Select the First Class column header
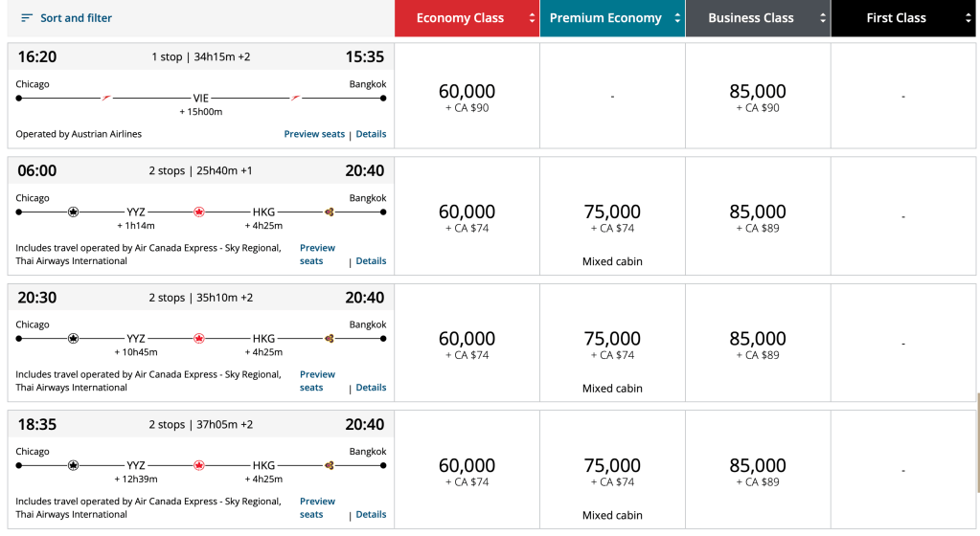Screen dimensions: 980x536 (x=896, y=18)
